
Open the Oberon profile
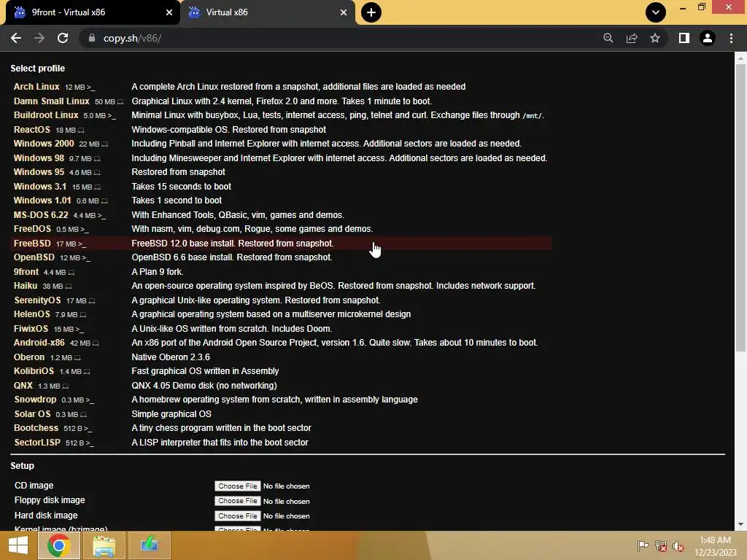(29, 357)
